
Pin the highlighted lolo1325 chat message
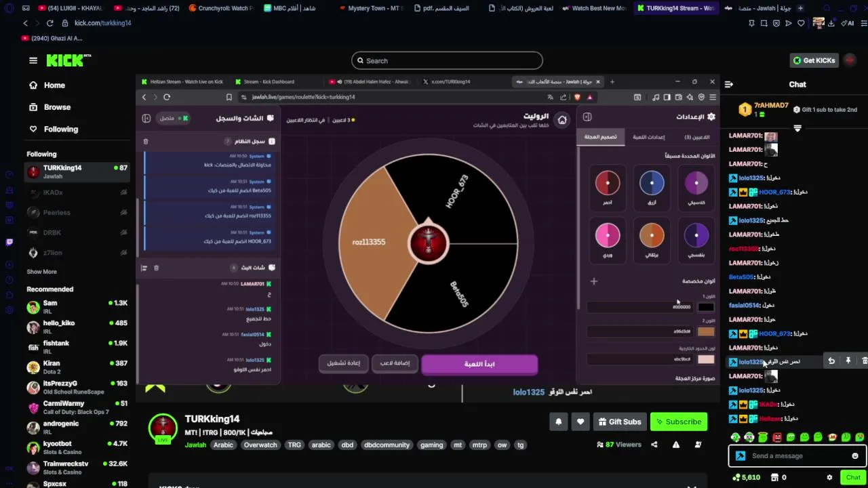click(848, 361)
